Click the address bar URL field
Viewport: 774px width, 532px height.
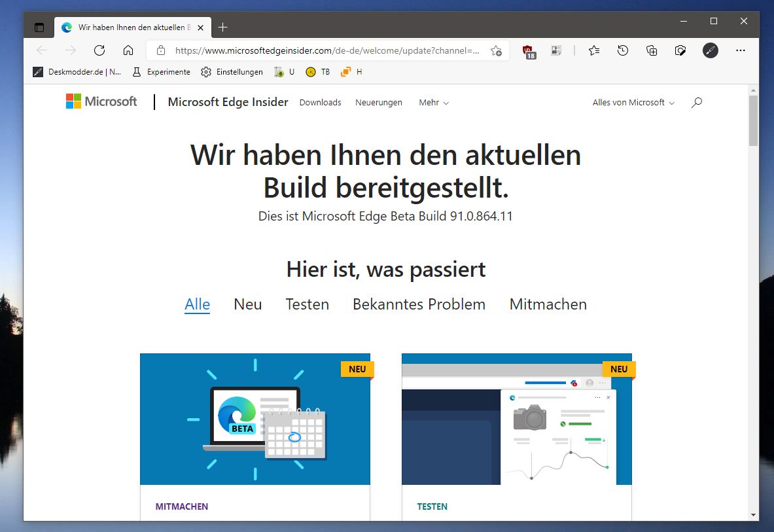pyautogui.click(x=327, y=50)
